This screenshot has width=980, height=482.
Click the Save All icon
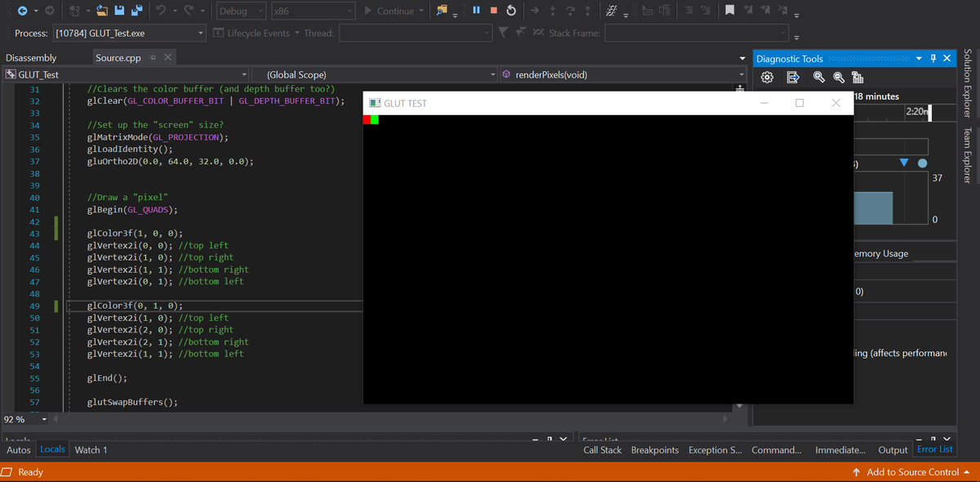pyautogui.click(x=137, y=11)
